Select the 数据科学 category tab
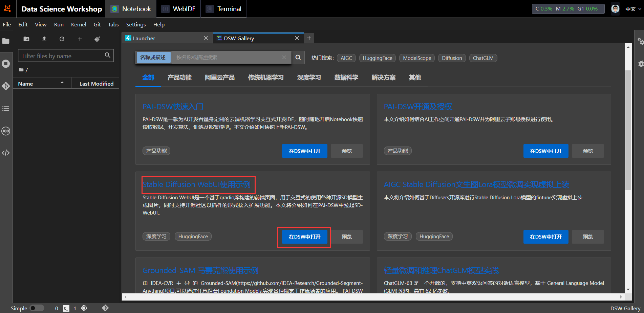644x313 pixels. [346, 78]
